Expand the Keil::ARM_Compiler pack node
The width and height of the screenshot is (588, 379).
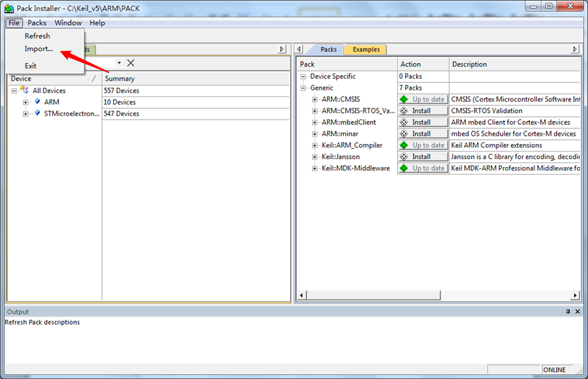[315, 145]
